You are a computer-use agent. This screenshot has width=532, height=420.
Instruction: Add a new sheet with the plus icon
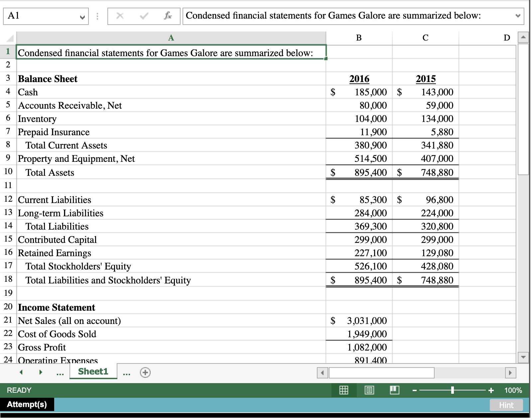145,372
